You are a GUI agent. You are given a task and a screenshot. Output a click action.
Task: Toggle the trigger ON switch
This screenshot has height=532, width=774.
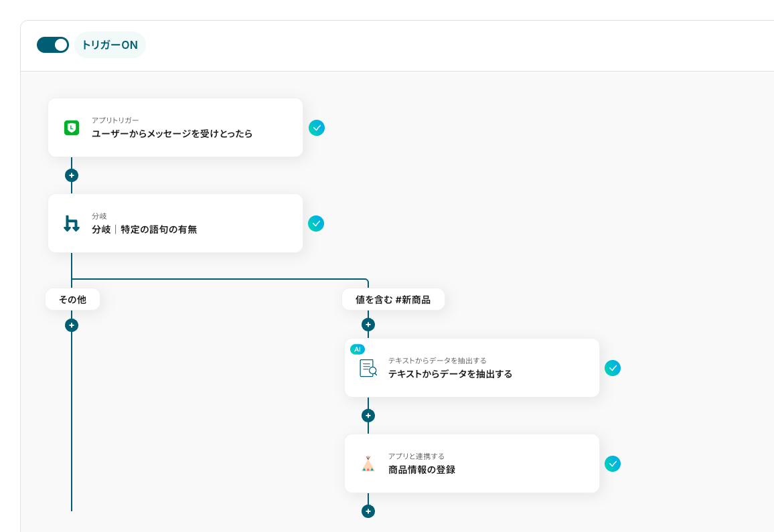pyautogui.click(x=53, y=45)
